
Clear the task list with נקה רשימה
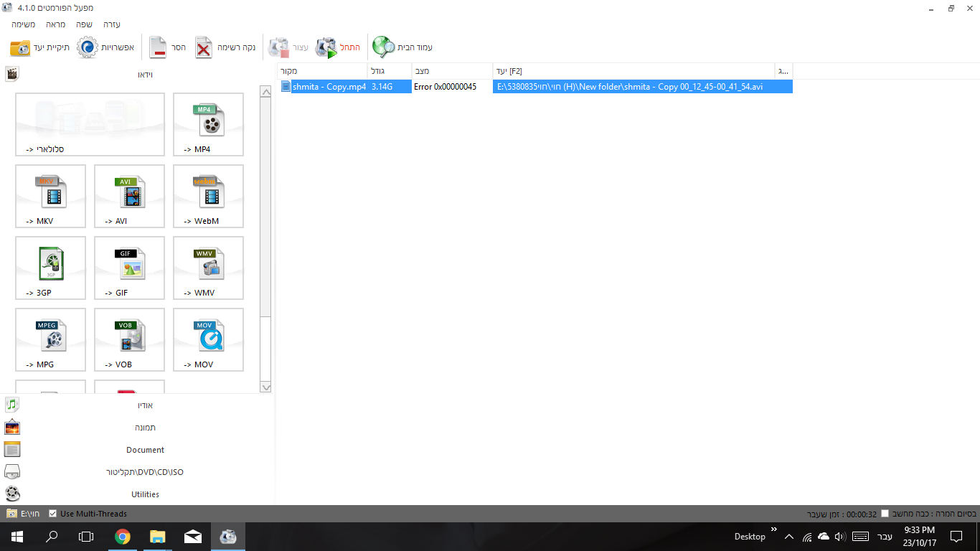tap(225, 47)
